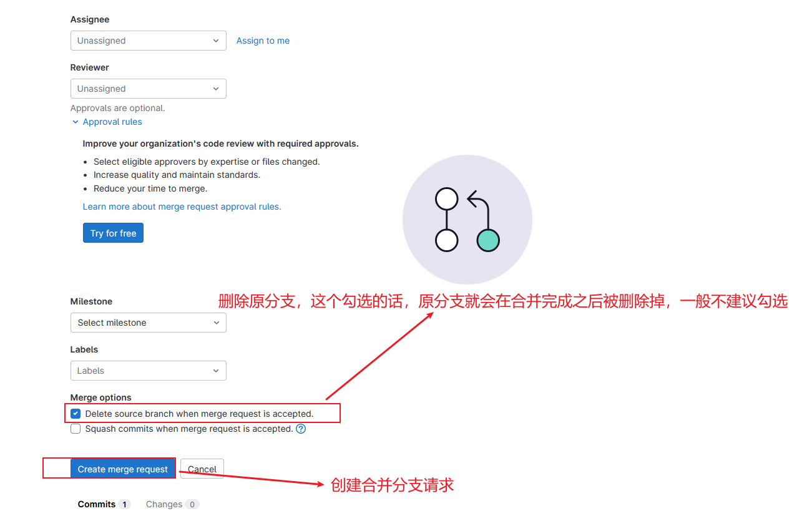Click the Approval rules chevron icon
The width and height of the screenshot is (812, 516).
tap(76, 122)
